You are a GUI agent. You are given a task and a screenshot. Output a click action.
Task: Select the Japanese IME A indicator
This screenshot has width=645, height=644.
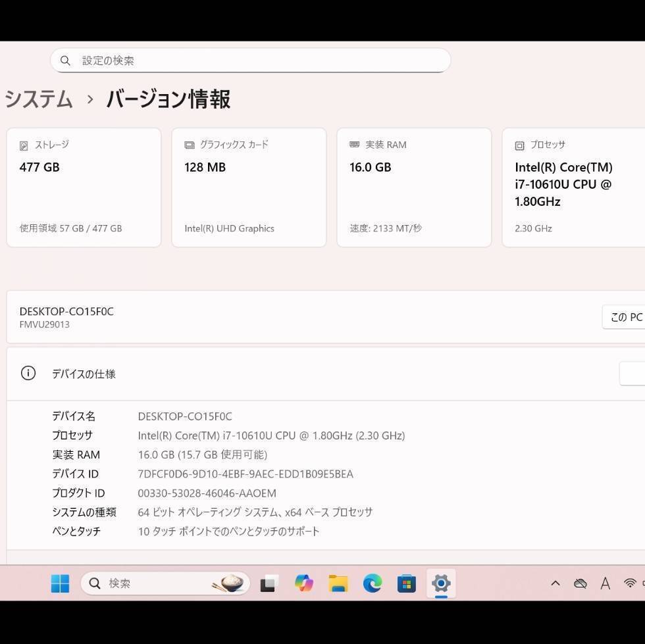(x=605, y=583)
